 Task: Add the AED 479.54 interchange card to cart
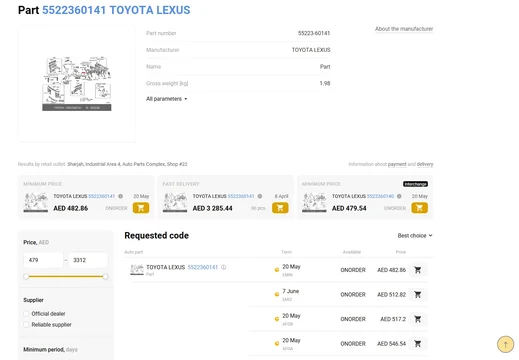419,208
